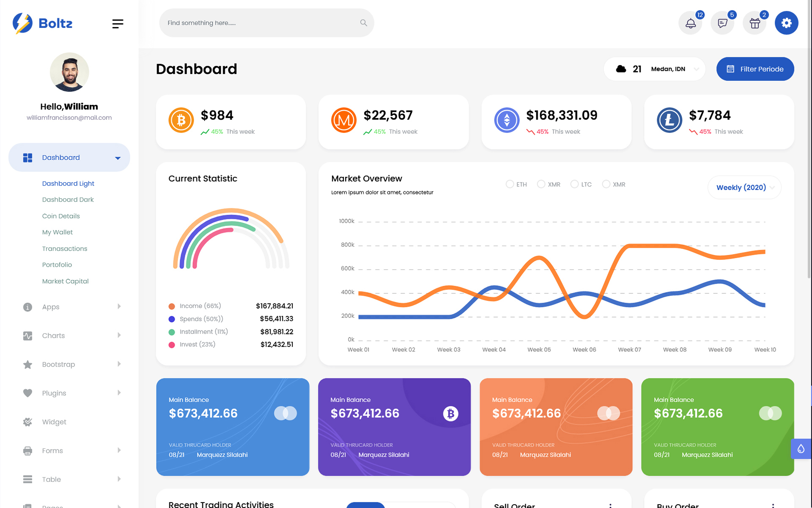
Task: Select the LTC radio button
Action: [x=574, y=184]
